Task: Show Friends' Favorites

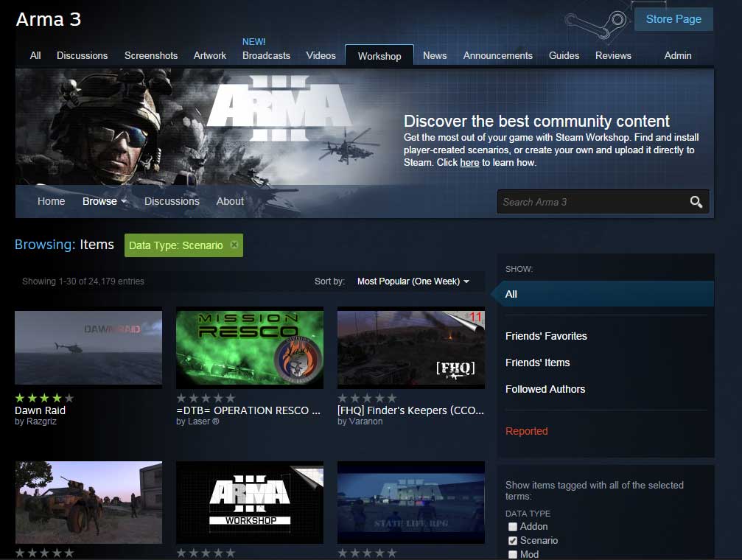Action: pos(546,336)
